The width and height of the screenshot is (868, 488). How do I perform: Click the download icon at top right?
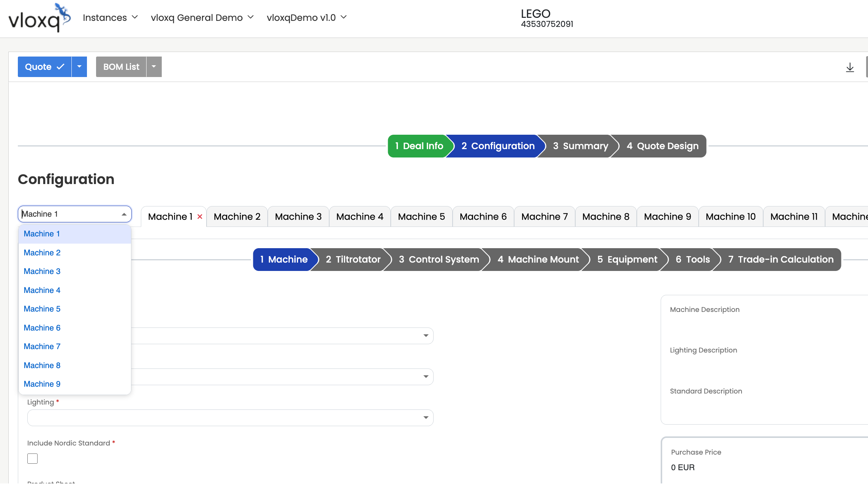point(850,68)
